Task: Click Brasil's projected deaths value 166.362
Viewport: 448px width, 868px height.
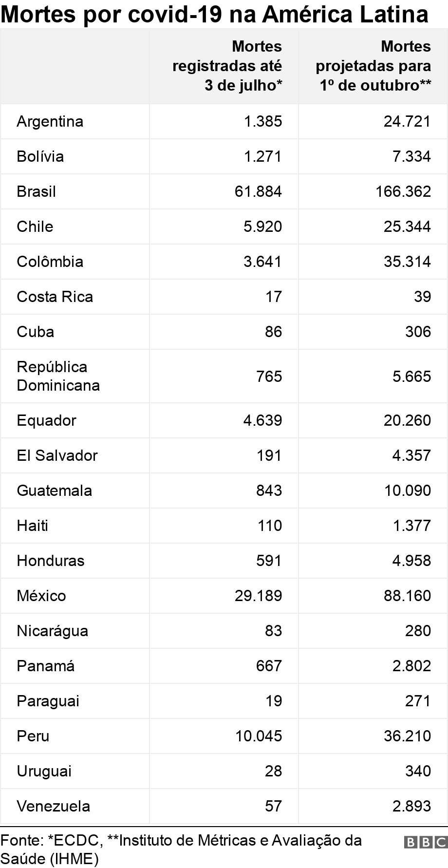Action: click(x=403, y=191)
